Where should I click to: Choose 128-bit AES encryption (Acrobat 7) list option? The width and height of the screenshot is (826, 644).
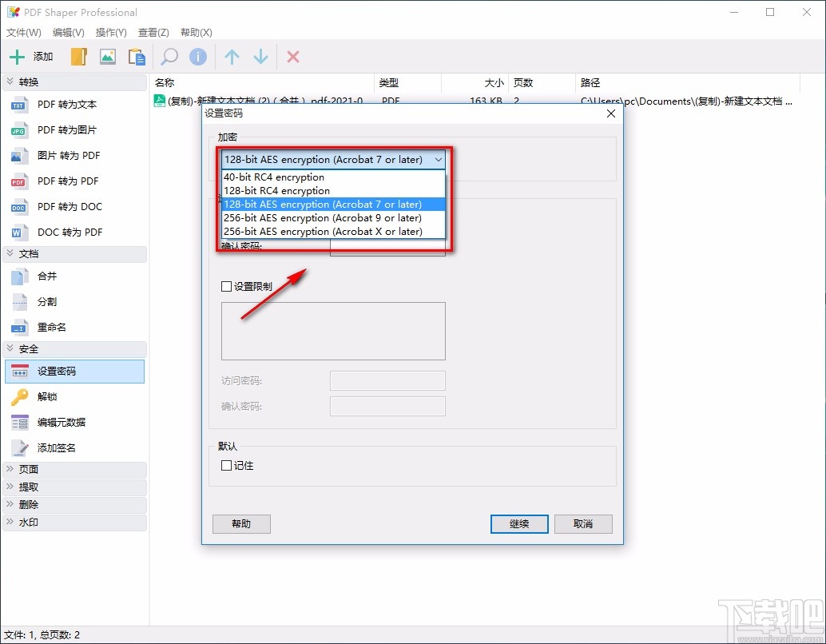[333, 205]
